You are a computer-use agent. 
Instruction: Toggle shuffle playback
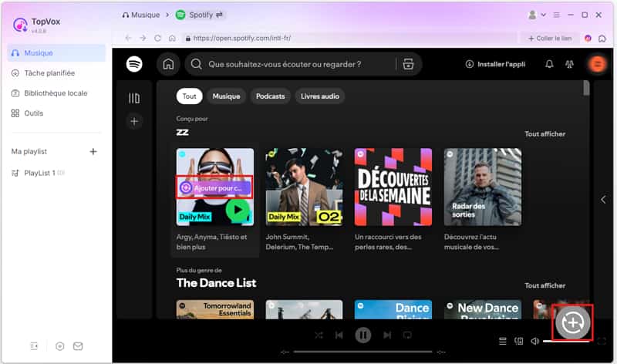(319, 335)
